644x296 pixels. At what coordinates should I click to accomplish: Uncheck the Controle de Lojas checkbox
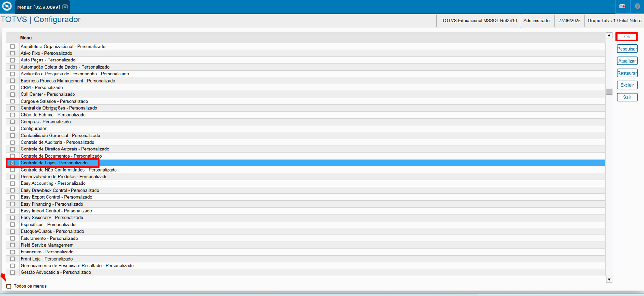pos(12,163)
